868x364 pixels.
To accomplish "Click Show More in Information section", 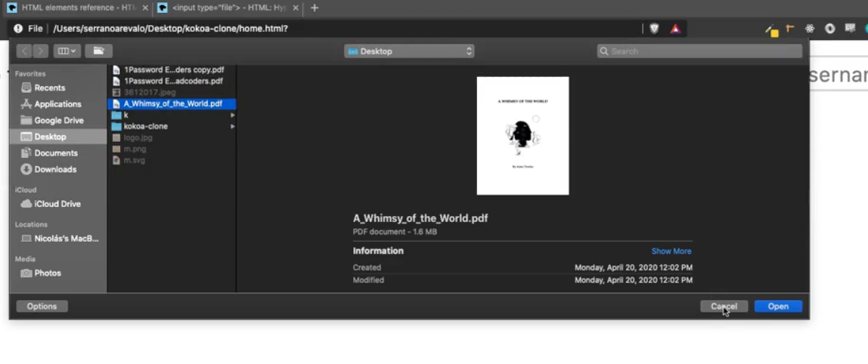I will (x=671, y=251).
